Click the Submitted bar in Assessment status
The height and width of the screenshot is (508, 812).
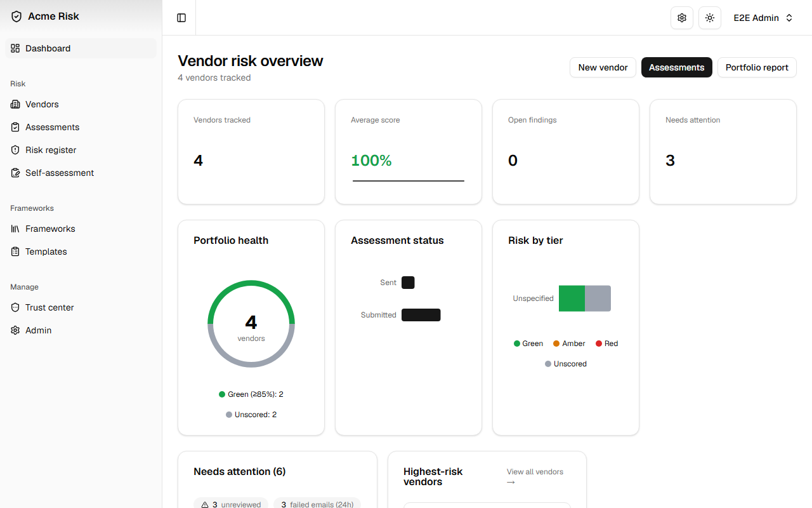(x=421, y=315)
